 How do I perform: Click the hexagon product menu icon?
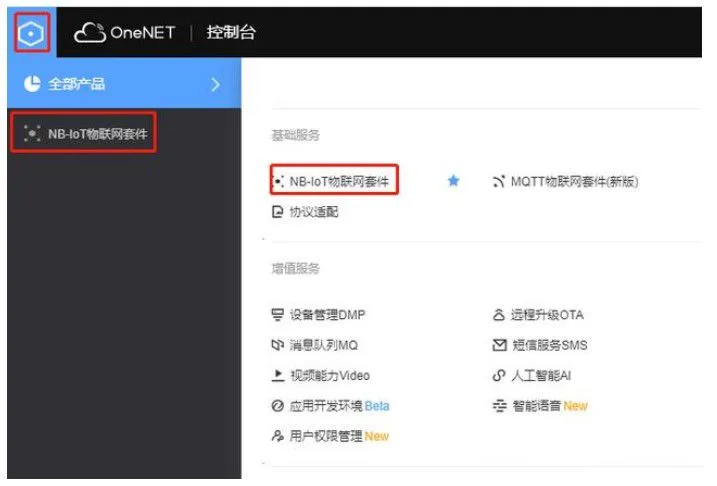click(32, 33)
